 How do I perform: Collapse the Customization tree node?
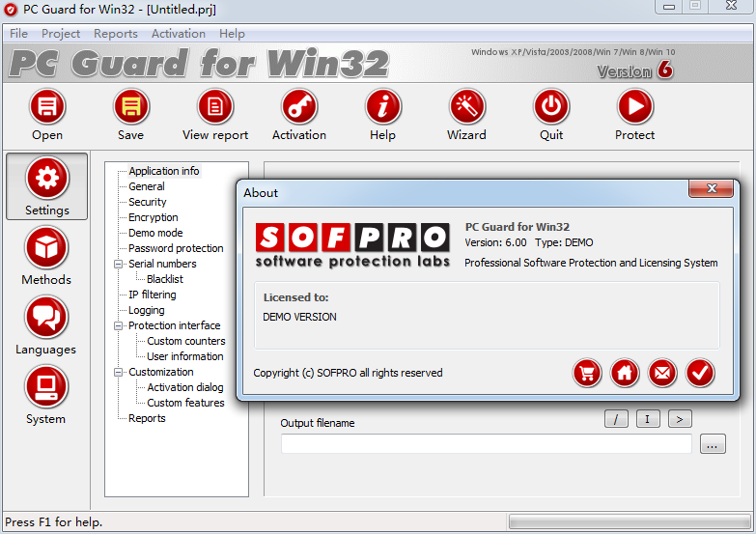[x=118, y=372]
